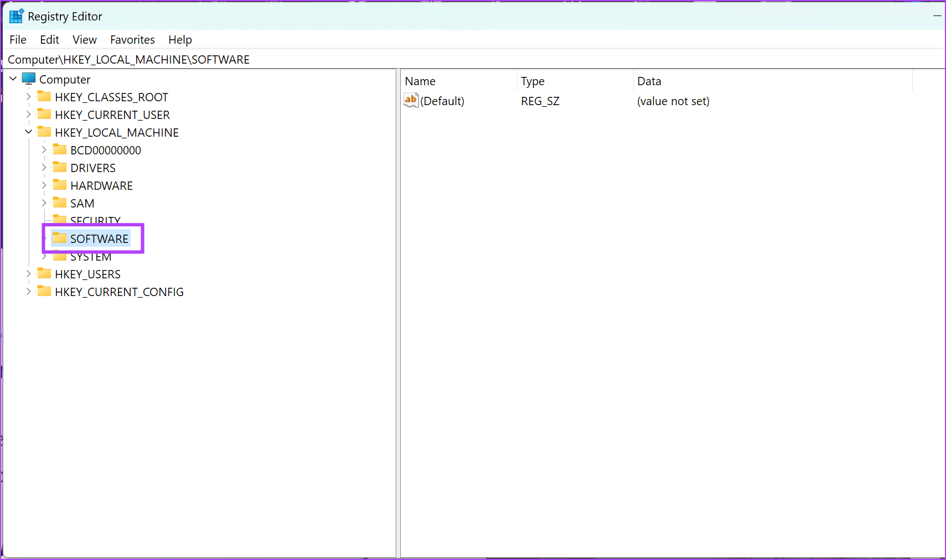Click the Computer monitor icon
Screen dimensions: 946x560
(29, 79)
